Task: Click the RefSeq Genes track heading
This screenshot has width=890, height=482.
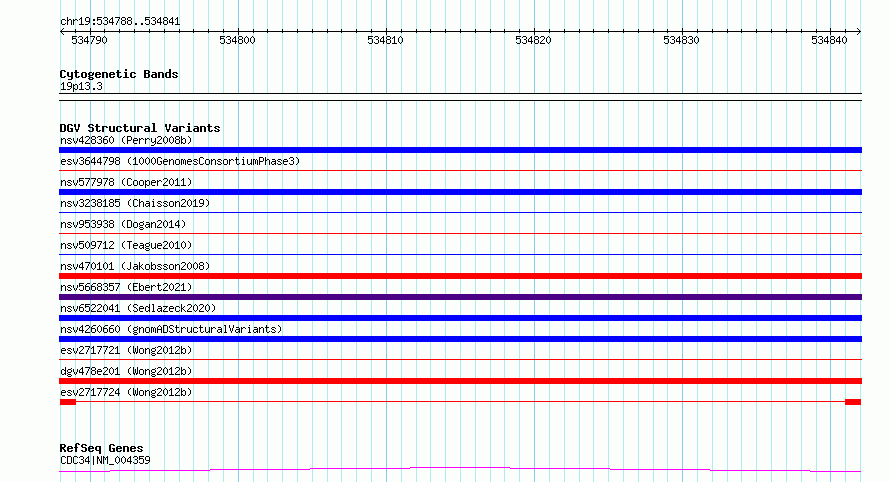Action: point(101,448)
